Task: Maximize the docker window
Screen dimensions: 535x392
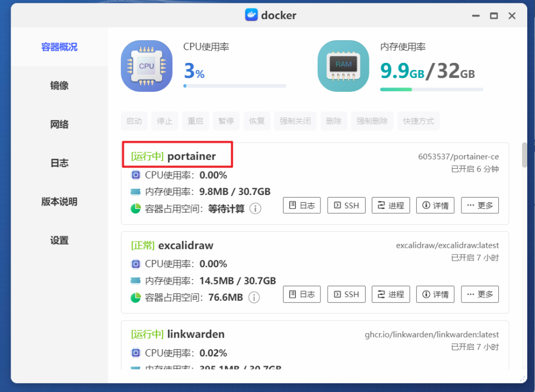Action: tap(494, 16)
